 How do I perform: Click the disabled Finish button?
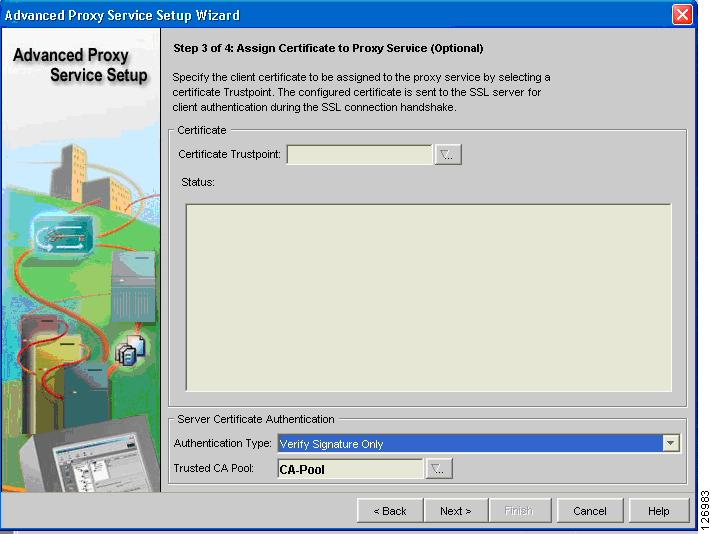519,511
